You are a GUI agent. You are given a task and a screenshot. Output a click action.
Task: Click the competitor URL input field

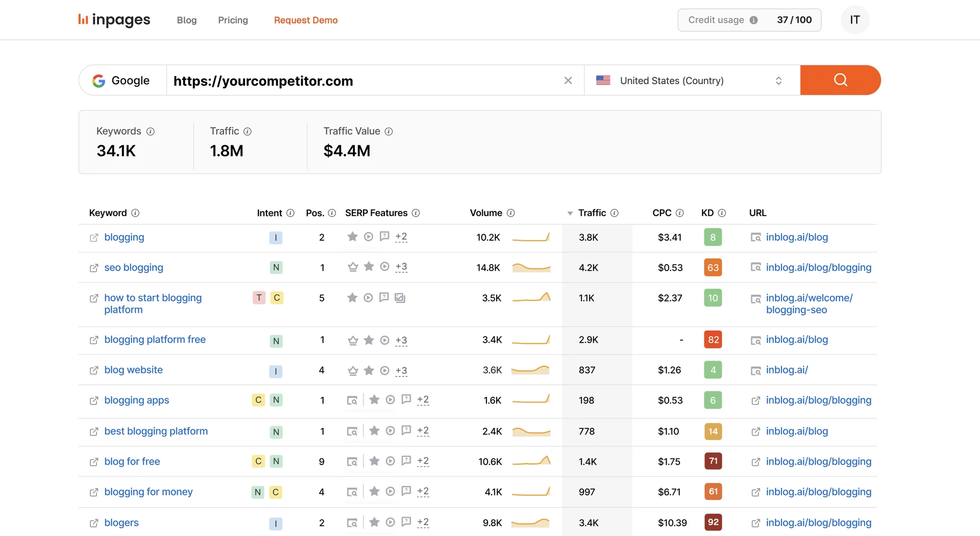pos(365,81)
